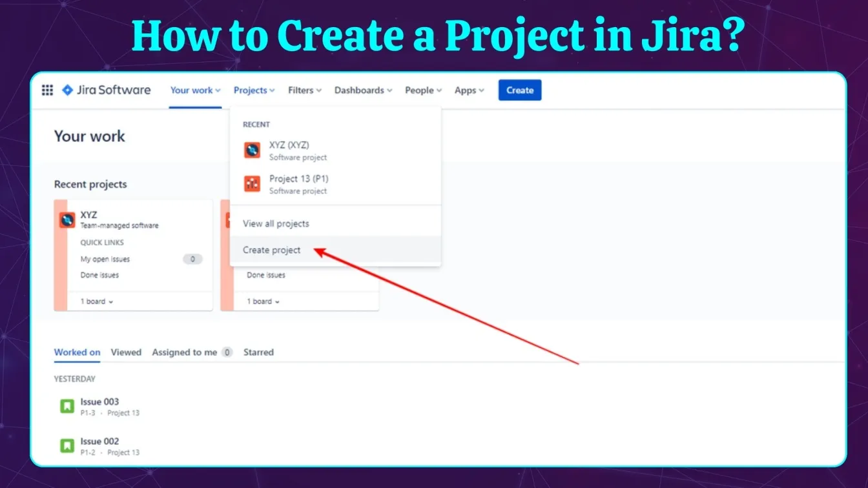
Task: Click the RECENT label in the dropdown
Action: click(x=256, y=125)
